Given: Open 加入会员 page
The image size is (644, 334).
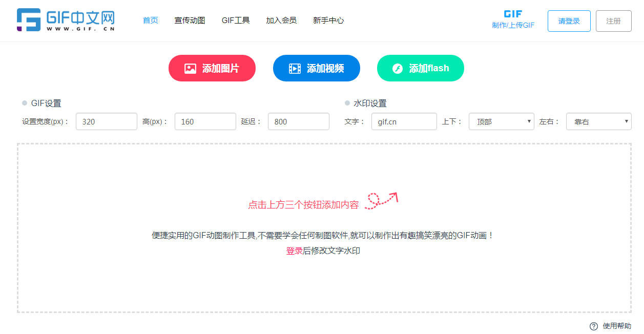Looking at the screenshot, I should 281,20.
